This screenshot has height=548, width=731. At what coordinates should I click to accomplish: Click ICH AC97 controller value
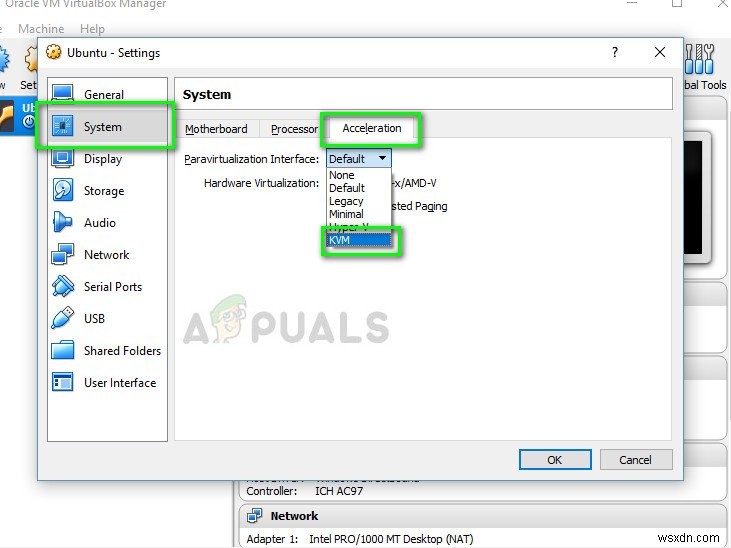pos(339,491)
